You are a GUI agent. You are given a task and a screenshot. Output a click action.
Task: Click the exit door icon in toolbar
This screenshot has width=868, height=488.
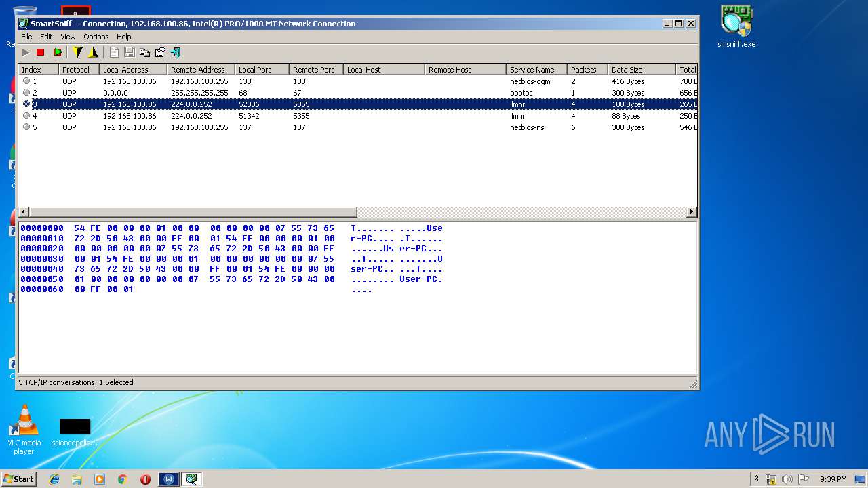(176, 52)
